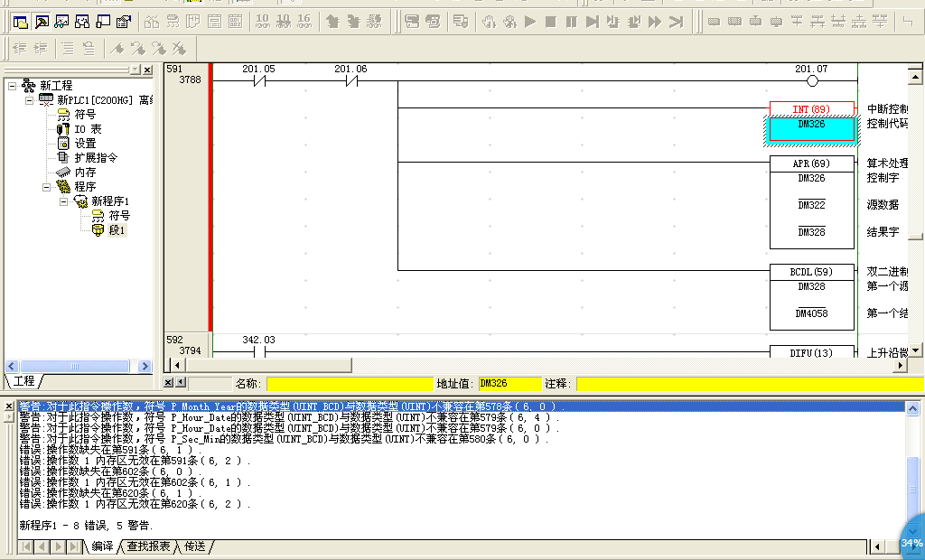Collapse the 新程序1 tree node
925x560 pixels.
point(65,201)
